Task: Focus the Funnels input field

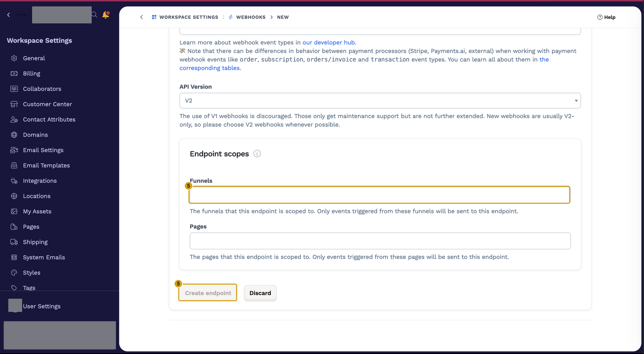Action: tap(380, 195)
